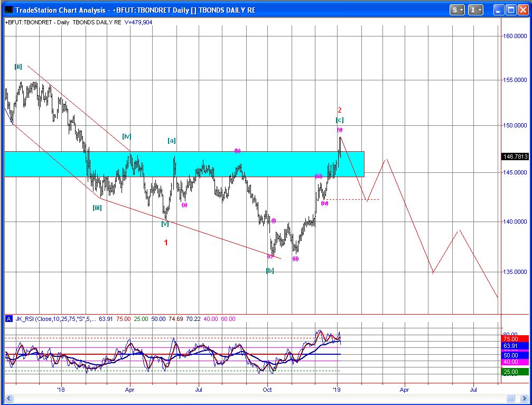Screen dimensions: 532x405
Task: Click the 155.0000 price axis label
Action: coord(515,80)
